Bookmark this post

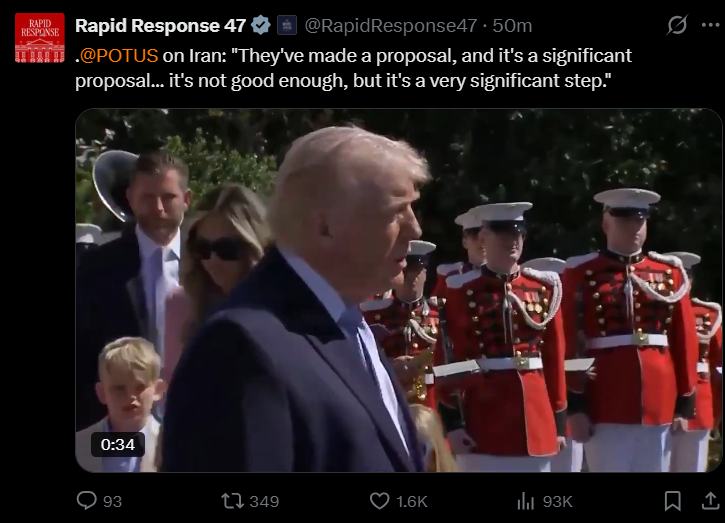tap(673, 501)
